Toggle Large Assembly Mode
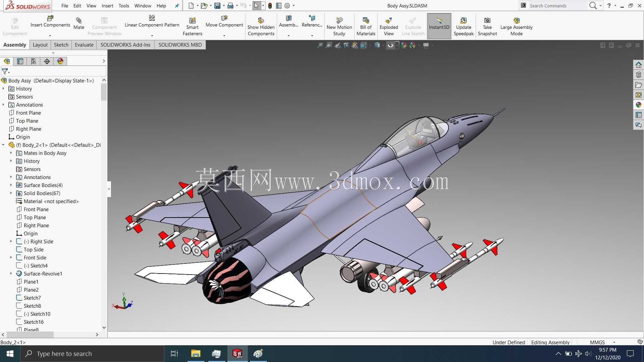 516,27
